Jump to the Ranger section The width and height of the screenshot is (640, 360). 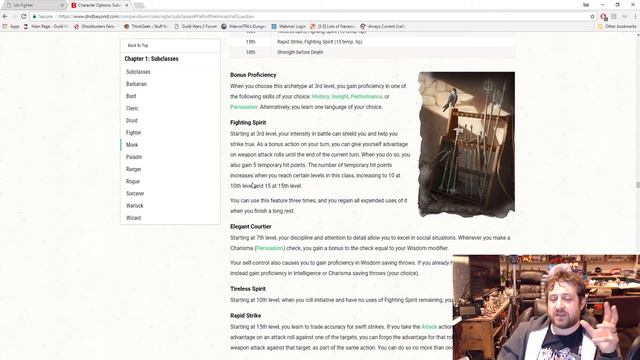pyautogui.click(x=133, y=169)
